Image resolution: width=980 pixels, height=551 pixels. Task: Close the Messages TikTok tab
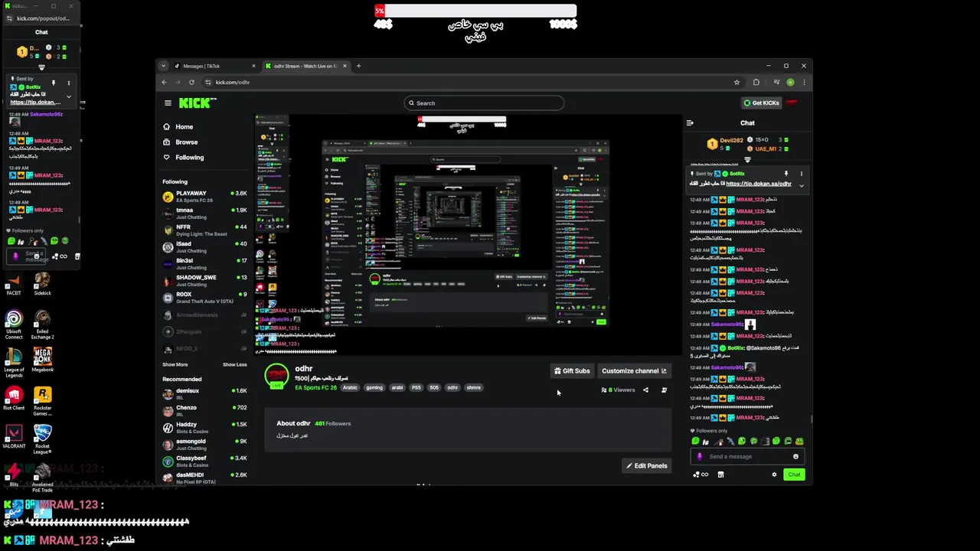[253, 66]
